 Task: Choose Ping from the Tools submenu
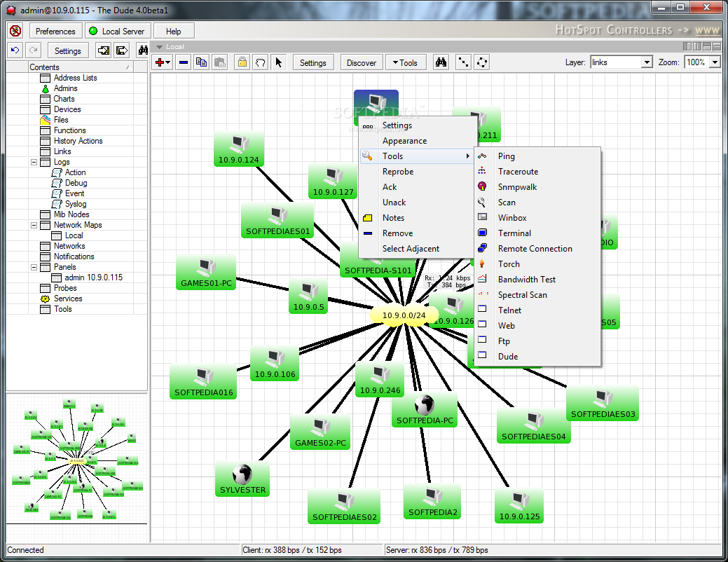[x=506, y=156]
